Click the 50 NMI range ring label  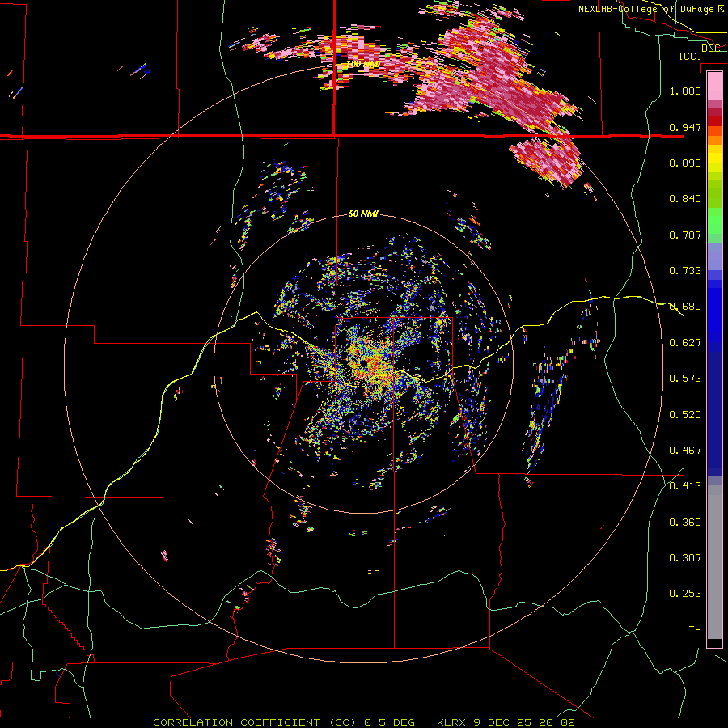coord(363,214)
